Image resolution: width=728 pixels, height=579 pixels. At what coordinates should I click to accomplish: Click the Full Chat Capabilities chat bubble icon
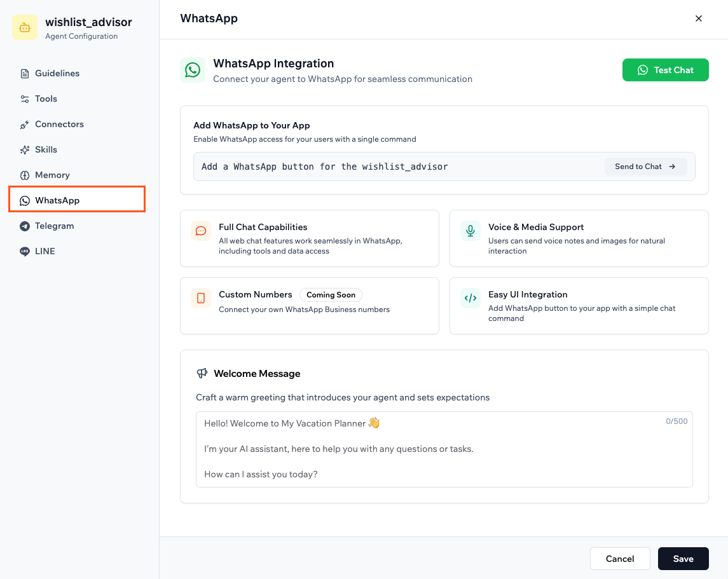click(201, 231)
